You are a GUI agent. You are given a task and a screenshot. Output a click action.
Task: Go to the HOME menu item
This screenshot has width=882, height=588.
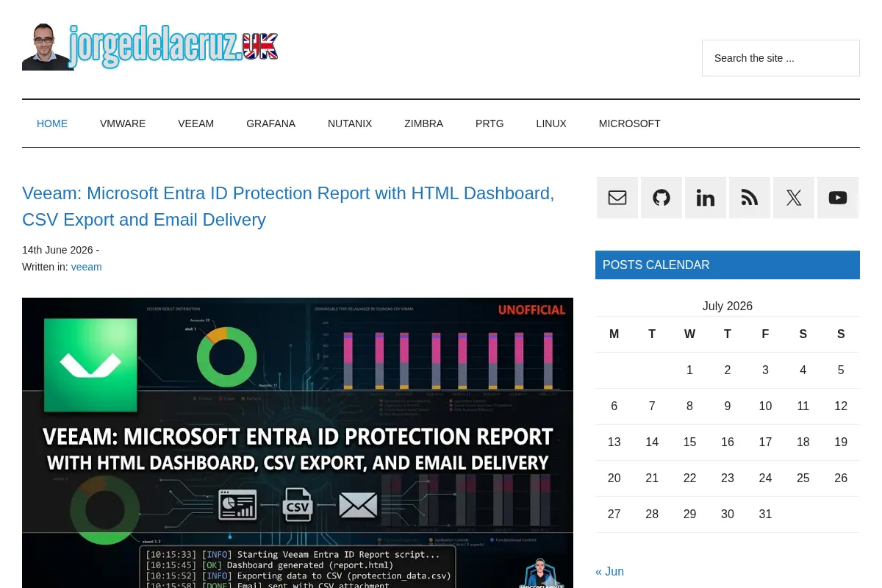pos(52,123)
